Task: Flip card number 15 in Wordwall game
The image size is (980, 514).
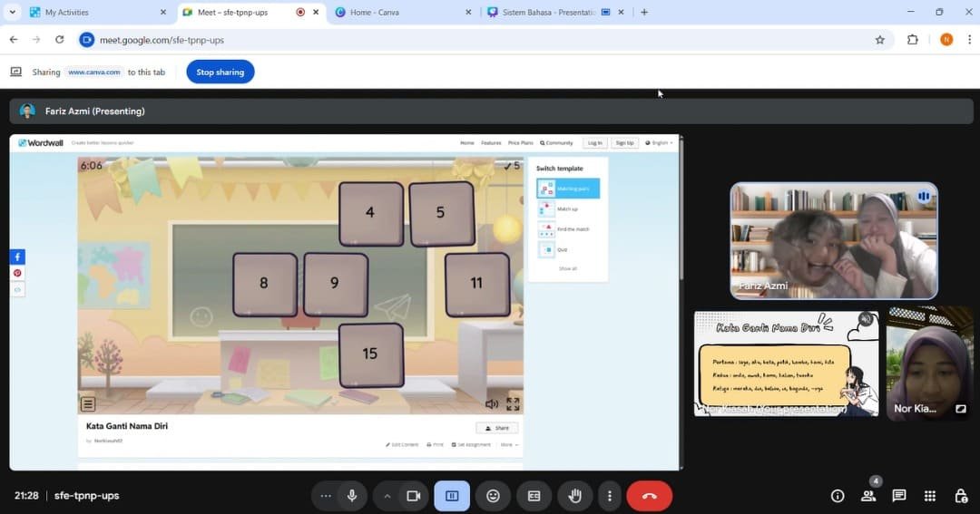Action: click(x=370, y=354)
